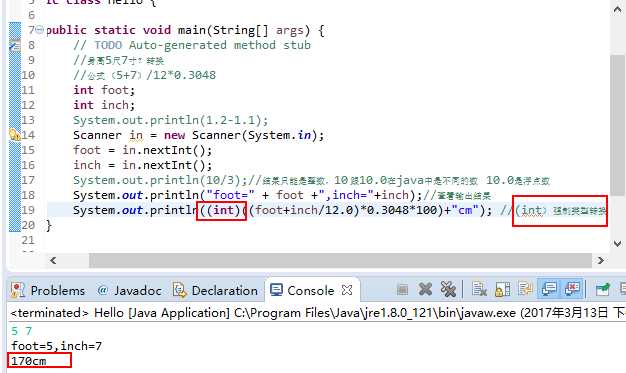This screenshot has width=626, height=373.
Task: Click the '(5+7)/12*0.3048' formula comment
Action: 145,75
